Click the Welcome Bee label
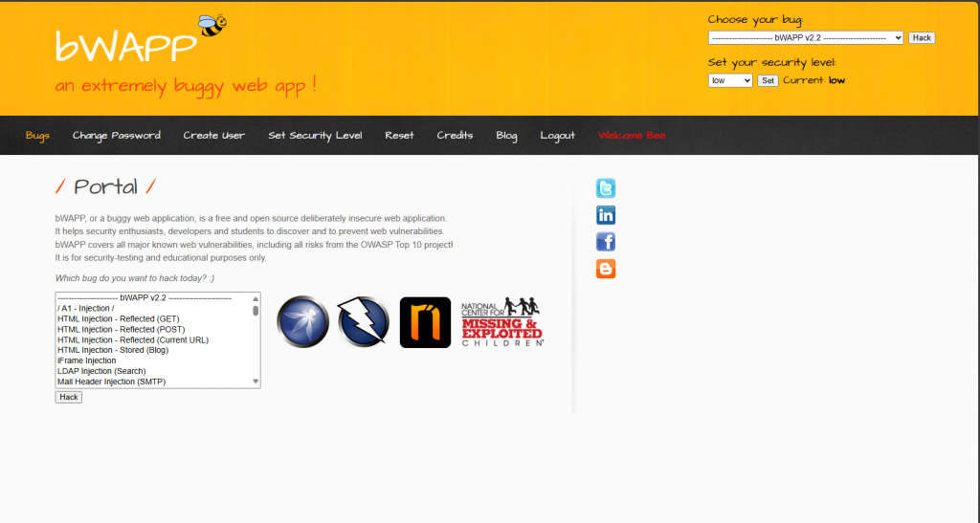The height and width of the screenshot is (523, 980). [x=632, y=136]
